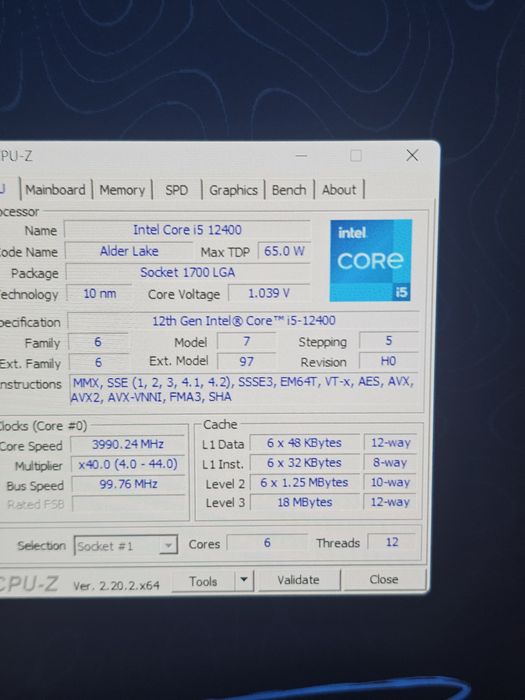Click the version text Ver. 2.20.2.x64

[116, 585]
